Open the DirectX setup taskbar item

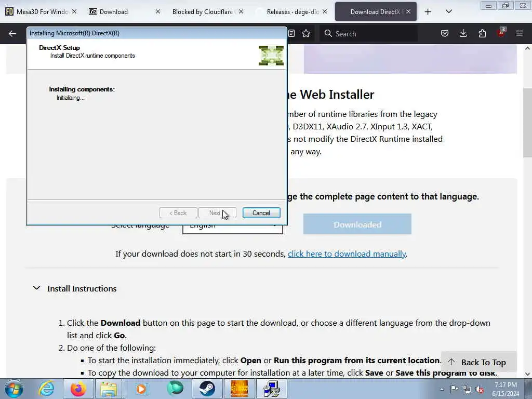pos(271,389)
